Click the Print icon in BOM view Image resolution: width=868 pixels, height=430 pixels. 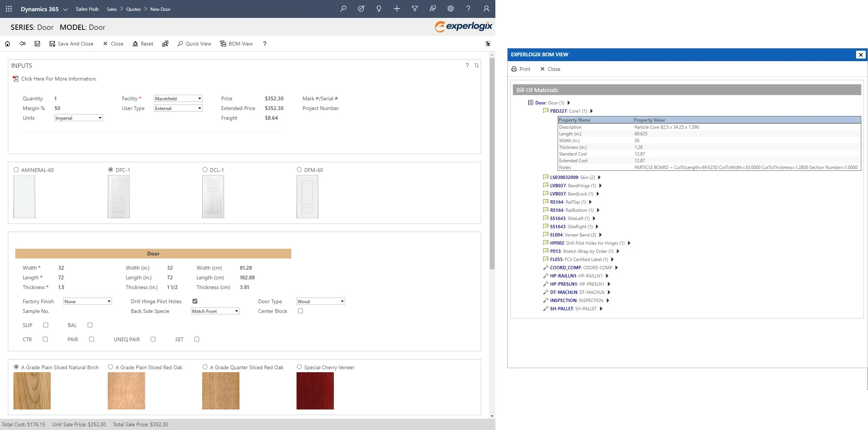(x=514, y=69)
